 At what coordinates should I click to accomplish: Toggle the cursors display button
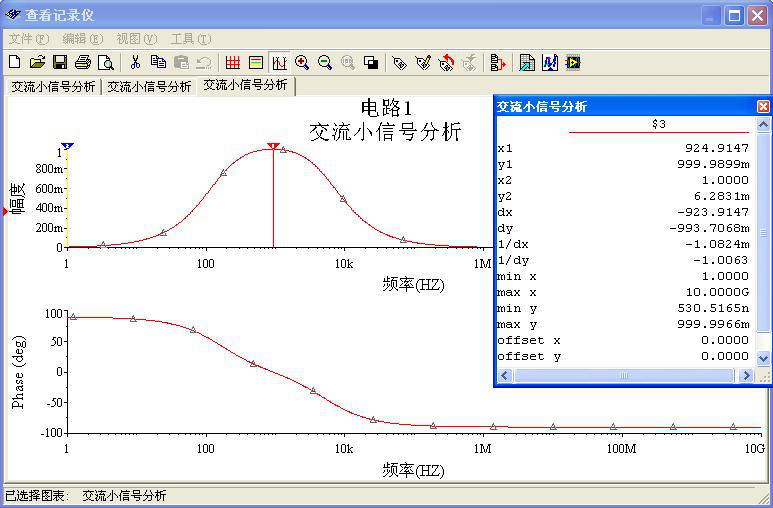pos(279,63)
